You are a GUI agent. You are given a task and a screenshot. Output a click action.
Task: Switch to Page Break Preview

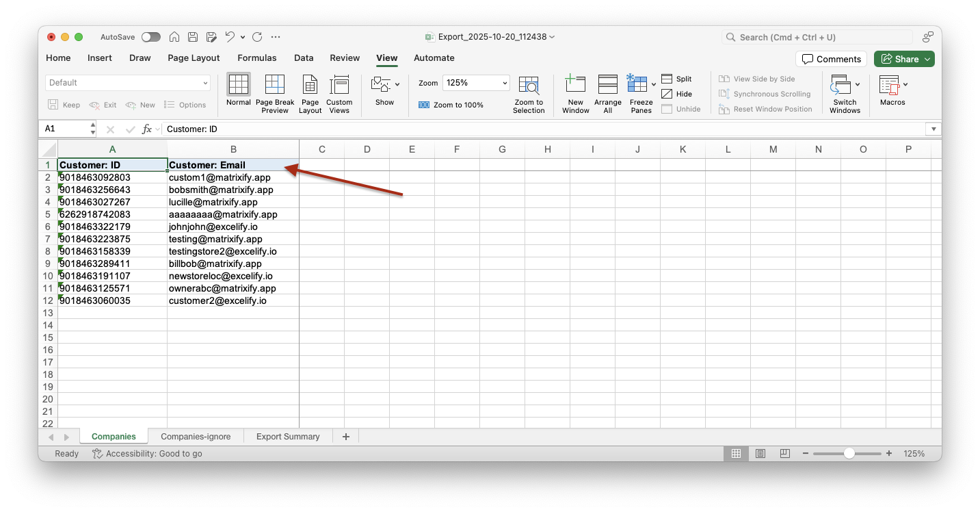[274, 84]
